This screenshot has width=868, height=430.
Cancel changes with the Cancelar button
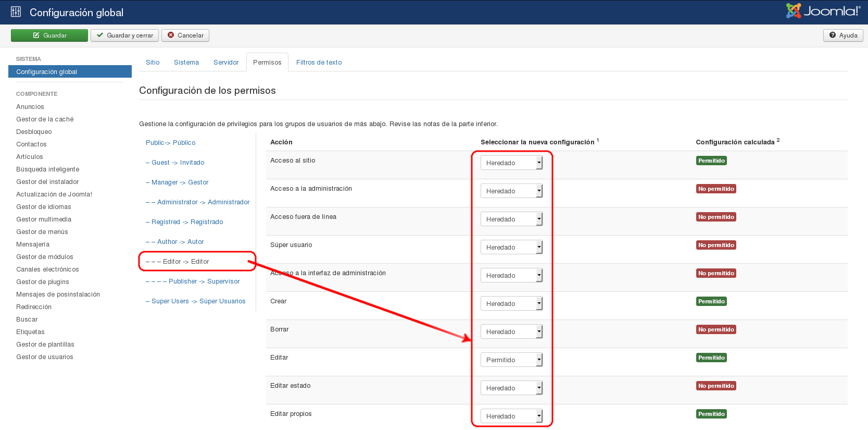(x=185, y=35)
